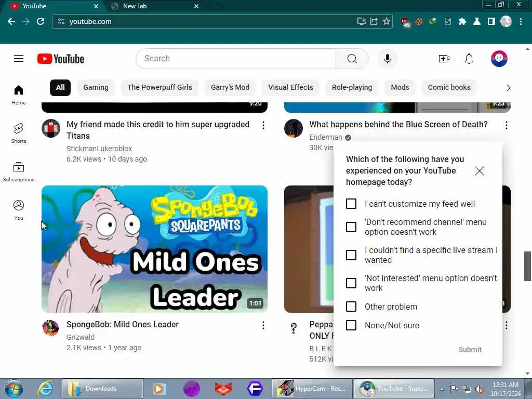
Task: Open Enderman channel avatar
Action: 294,128
